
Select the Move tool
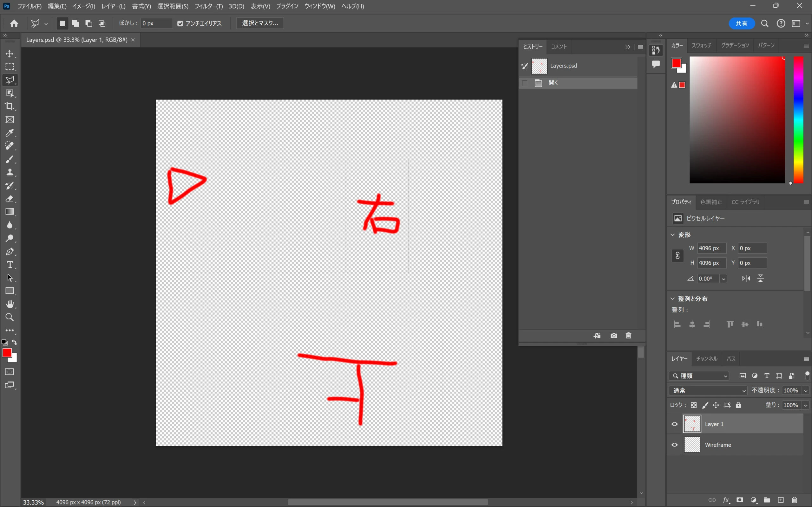pos(10,54)
